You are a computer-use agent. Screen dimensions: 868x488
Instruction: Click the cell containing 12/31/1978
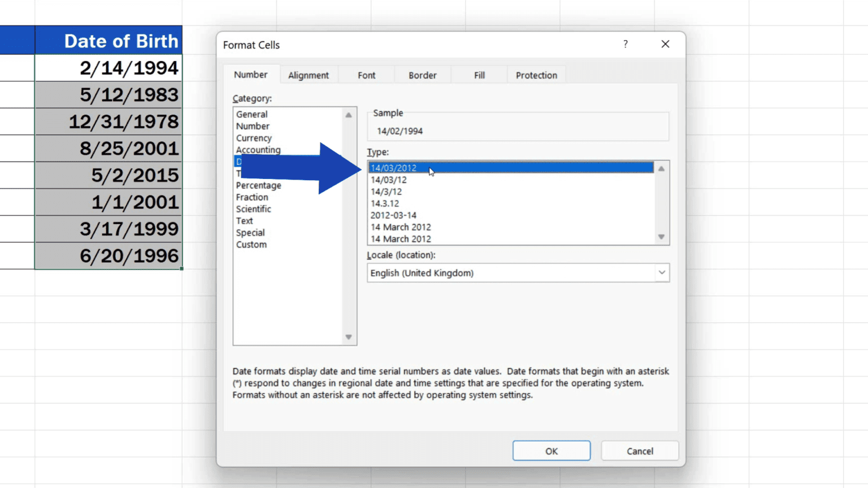point(108,121)
